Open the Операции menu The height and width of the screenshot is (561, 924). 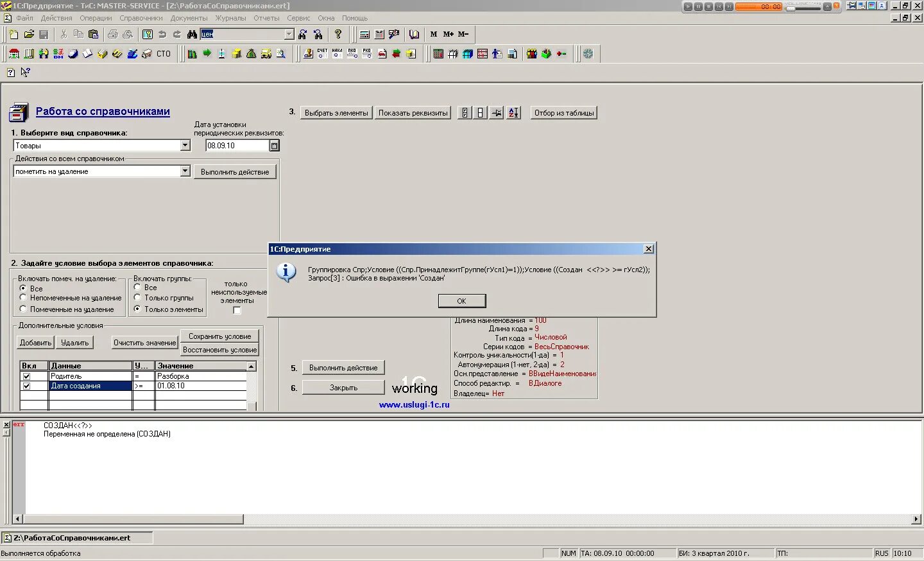(x=96, y=18)
